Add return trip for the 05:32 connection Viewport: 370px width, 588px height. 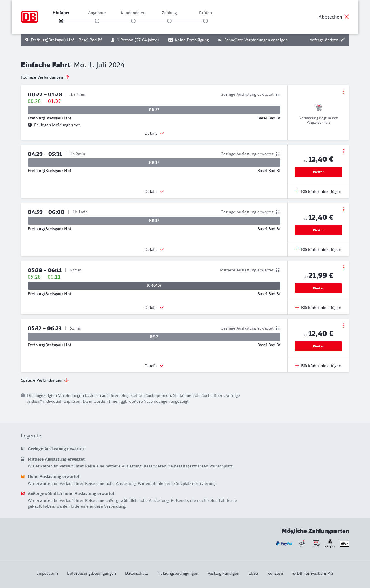pos(318,366)
